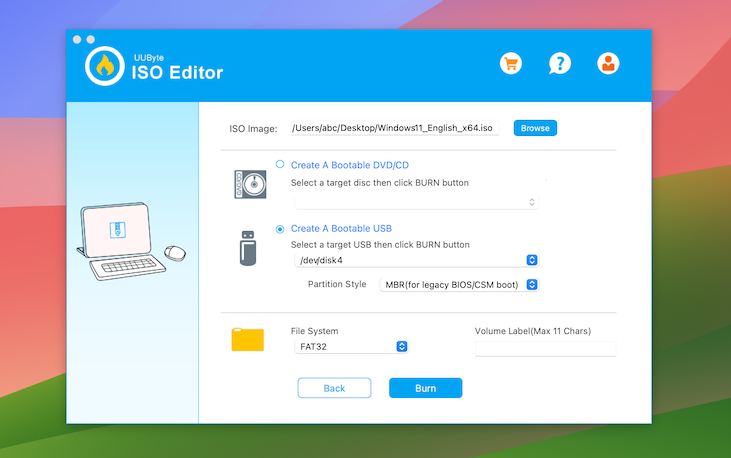This screenshot has width=731, height=458.
Task: Click the USB flash drive icon
Action: coord(248,248)
